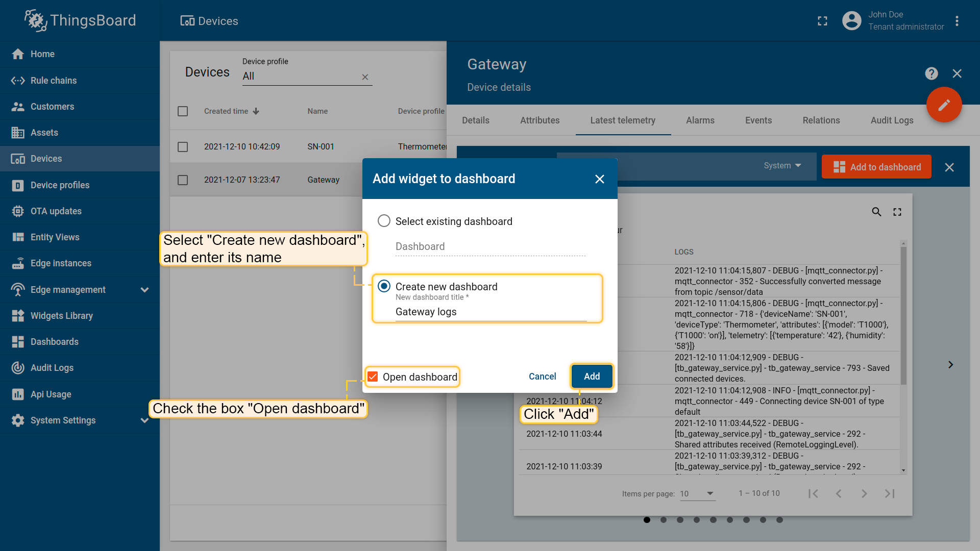Open Edge instances page
Viewport: 980px width, 551px height.
tap(80, 263)
